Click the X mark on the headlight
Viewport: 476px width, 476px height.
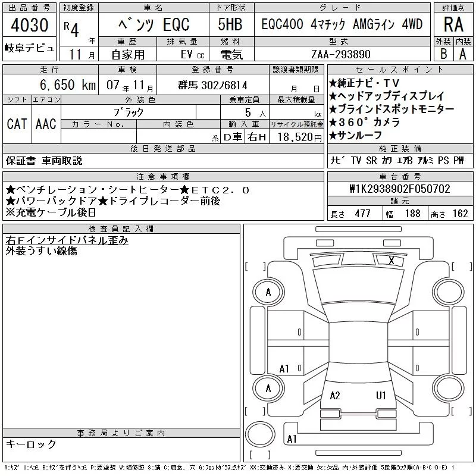(x=392, y=260)
